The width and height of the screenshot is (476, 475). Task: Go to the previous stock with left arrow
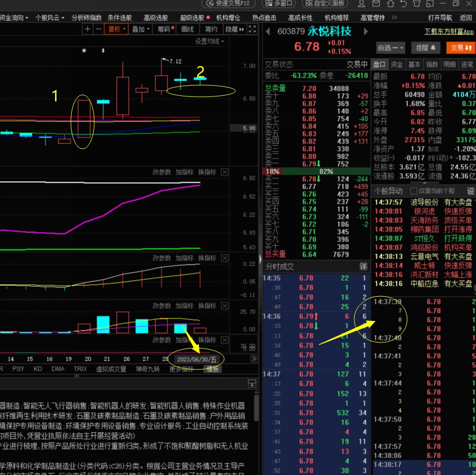pyautogui.click(x=268, y=31)
